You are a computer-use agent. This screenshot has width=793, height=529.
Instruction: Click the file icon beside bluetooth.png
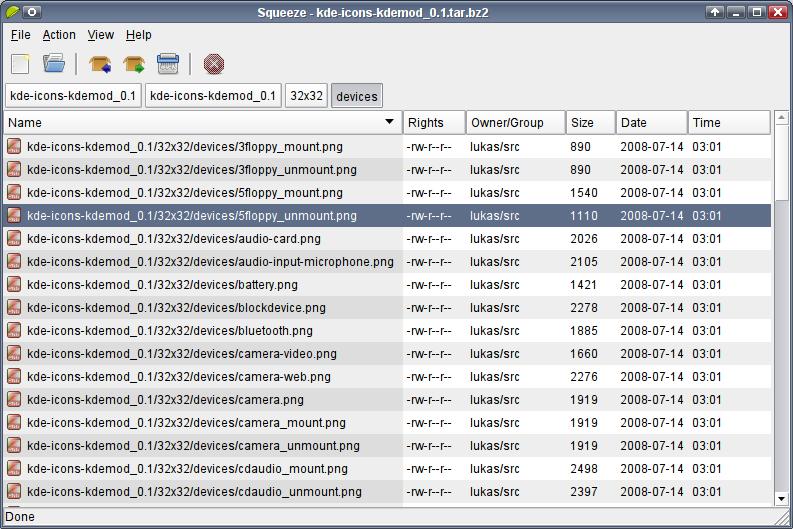tap(14, 331)
